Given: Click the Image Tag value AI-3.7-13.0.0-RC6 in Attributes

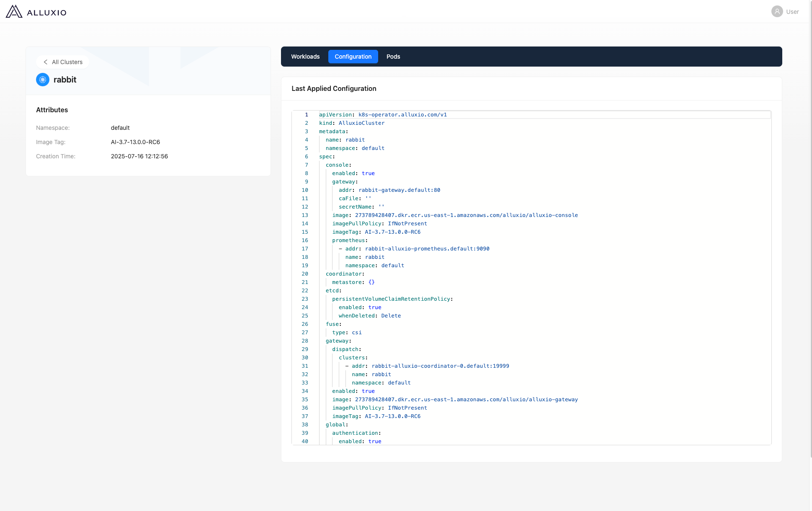Looking at the screenshot, I should (135, 142).
